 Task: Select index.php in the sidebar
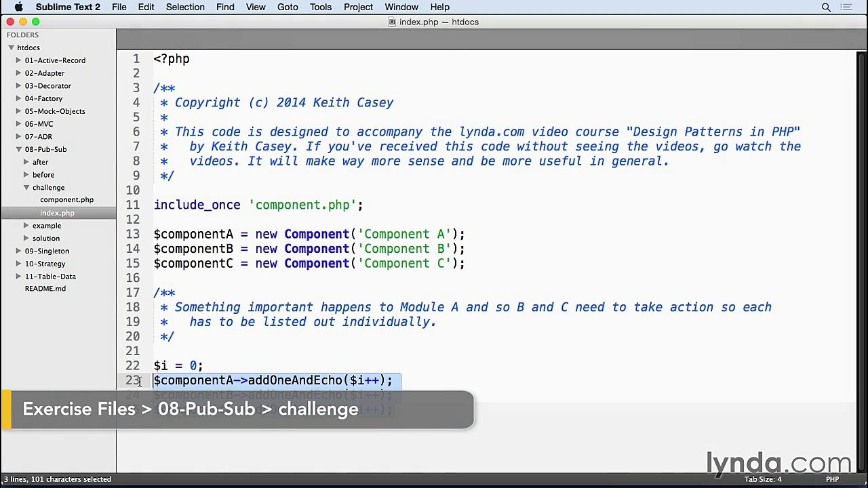(57, 213)
